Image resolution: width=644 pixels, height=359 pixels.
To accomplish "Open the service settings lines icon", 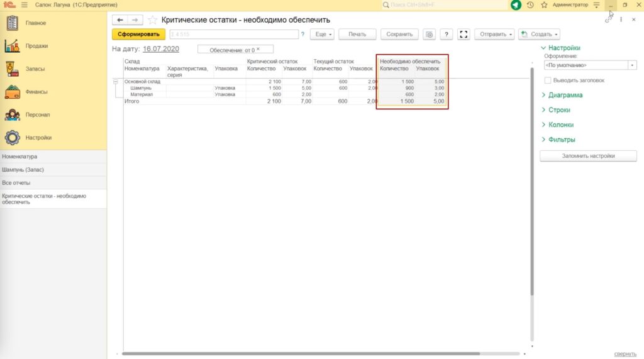I will coord(596,5).
